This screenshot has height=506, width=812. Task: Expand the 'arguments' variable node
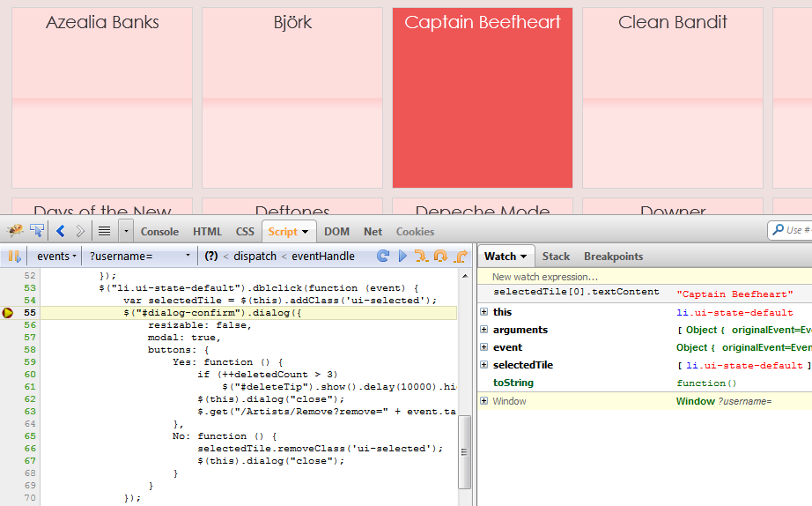coord(484,329)
